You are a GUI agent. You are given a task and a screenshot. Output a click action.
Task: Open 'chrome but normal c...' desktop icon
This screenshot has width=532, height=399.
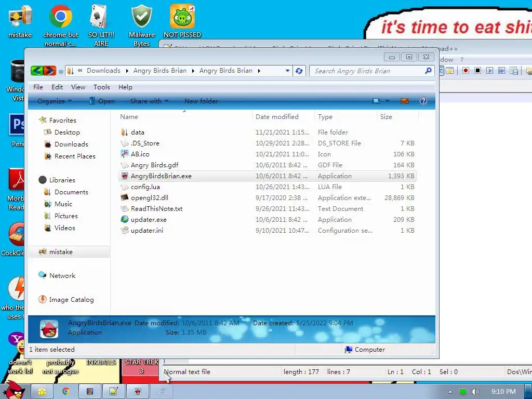[x=60, y=25]
